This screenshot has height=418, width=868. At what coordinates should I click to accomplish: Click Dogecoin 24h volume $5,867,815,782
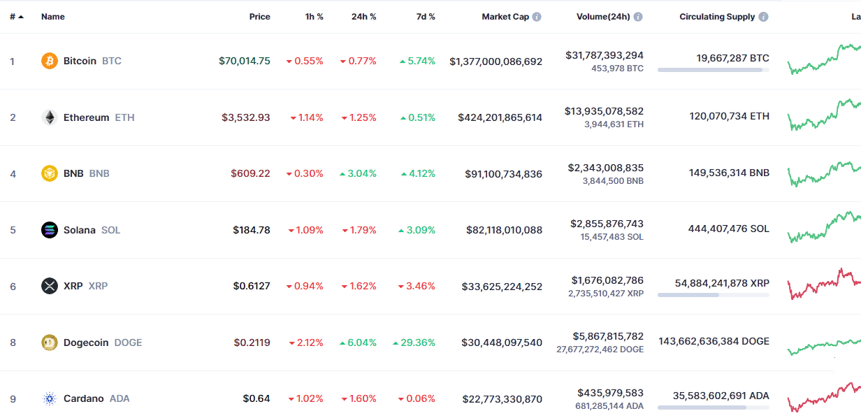607,336
